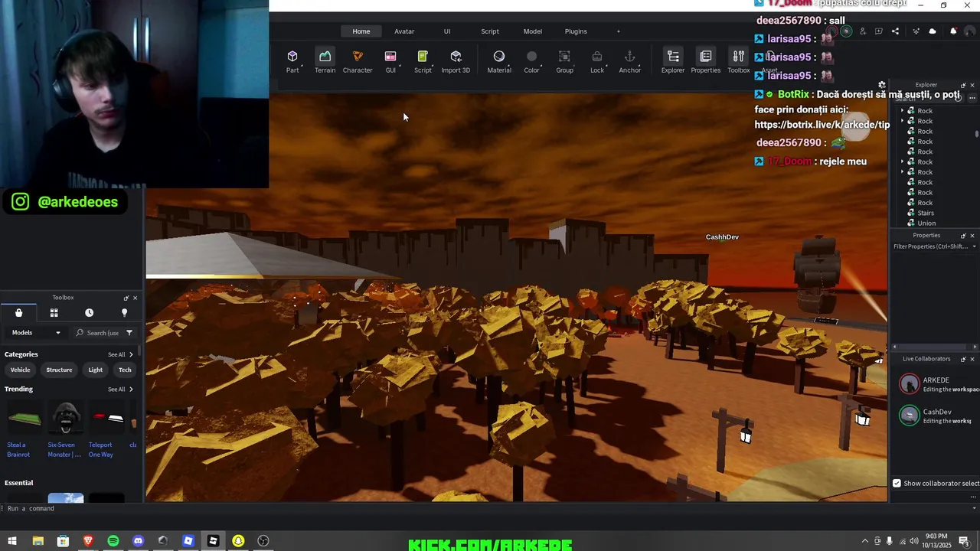Open the notifications bell icon

click(x=953, y=31)
